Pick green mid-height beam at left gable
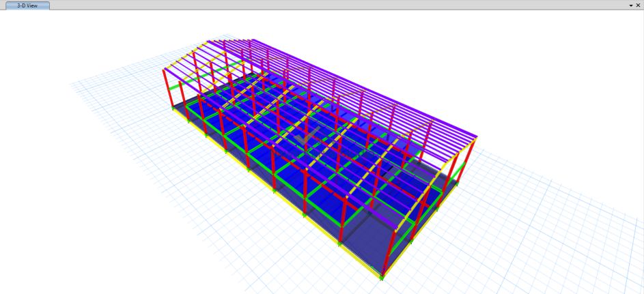The height and width of the screenshot is (294, 644). point(180,85)
